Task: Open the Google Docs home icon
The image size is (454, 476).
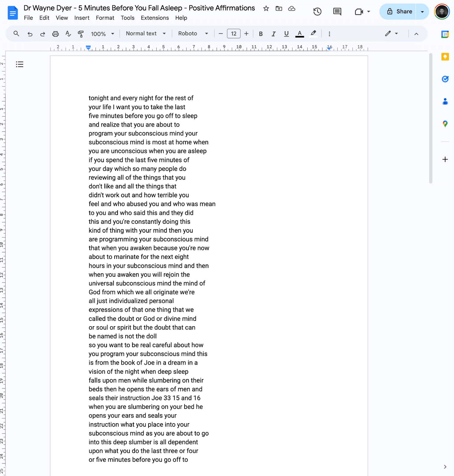Action: click(x=13, y=13)
